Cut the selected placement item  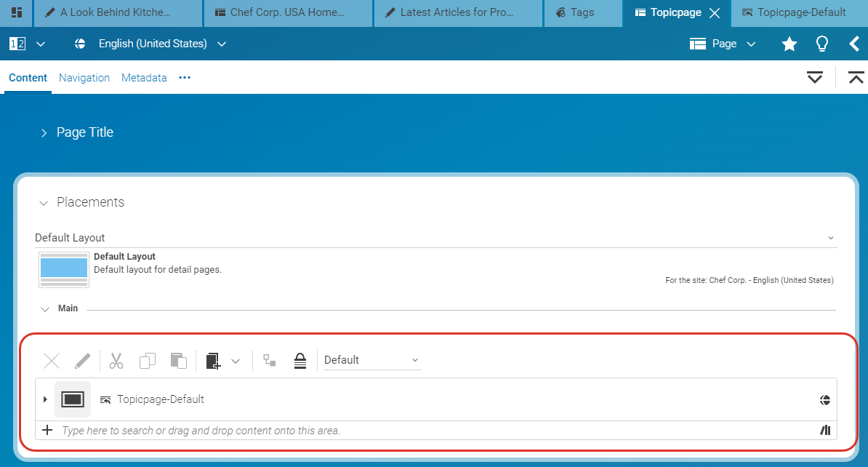point(116,360)
